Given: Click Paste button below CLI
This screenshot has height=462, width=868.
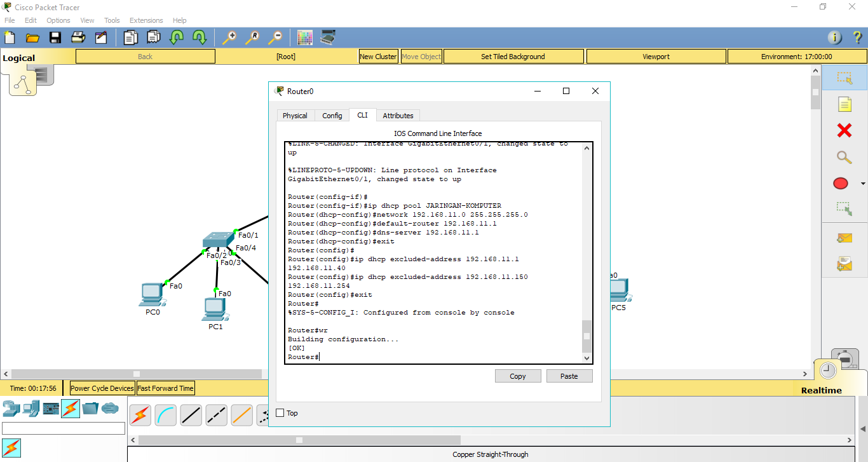Looking at the screenshot, I should [x=569, y=376].
